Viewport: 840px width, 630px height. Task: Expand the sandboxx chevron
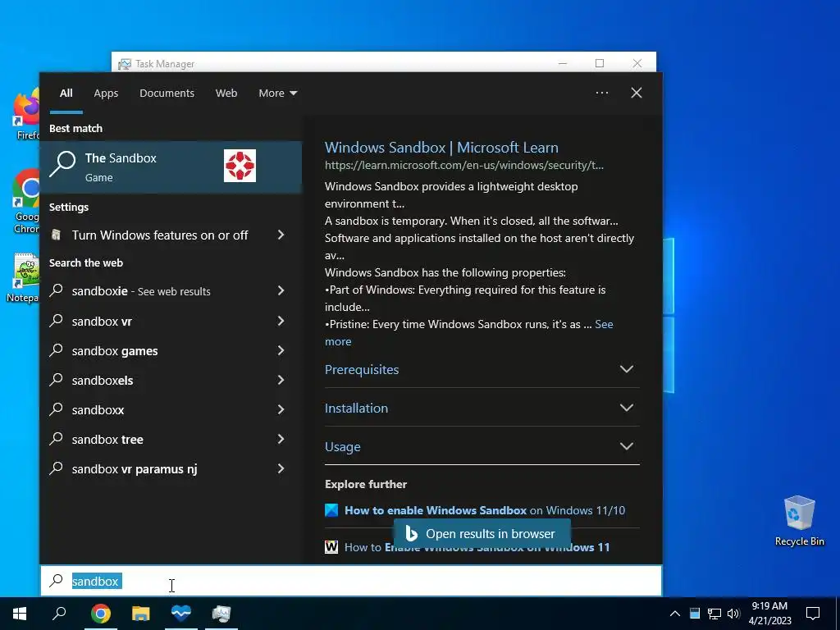pyautogui.click(x=281, y=409)
